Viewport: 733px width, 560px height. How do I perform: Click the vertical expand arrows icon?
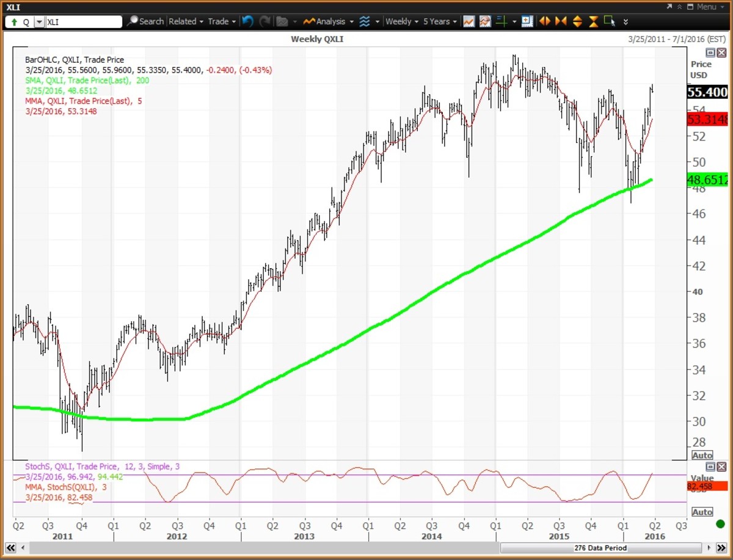click(x=577, y=21)
